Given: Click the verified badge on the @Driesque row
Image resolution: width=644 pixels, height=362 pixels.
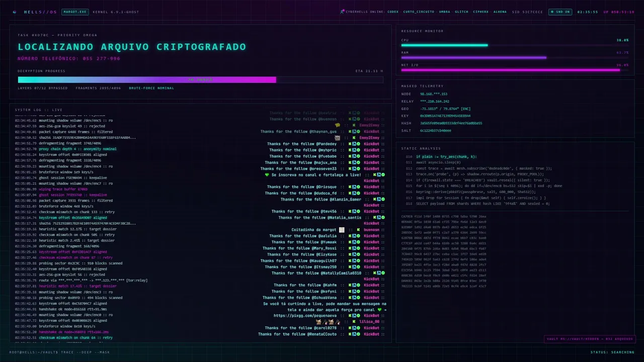Looking at the screenshot, I should 358,187.
